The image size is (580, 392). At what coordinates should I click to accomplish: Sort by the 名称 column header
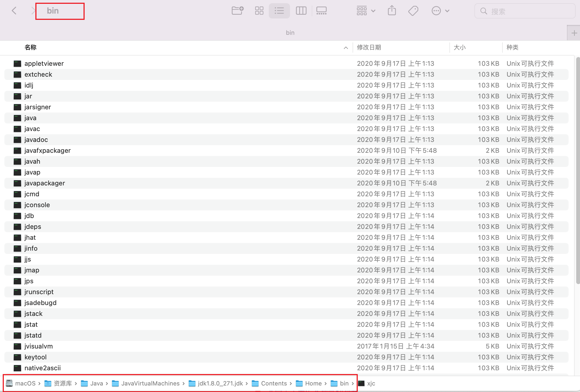coord(30,47)
